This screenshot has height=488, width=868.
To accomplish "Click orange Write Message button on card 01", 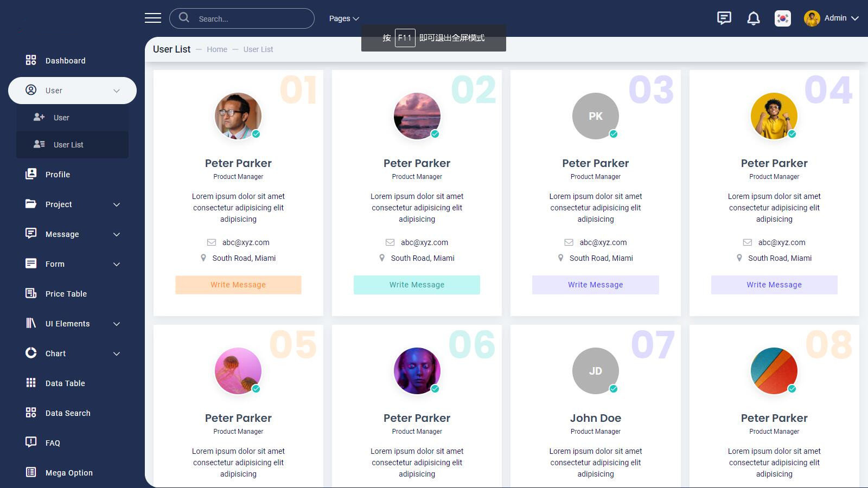I will point(238,285).
